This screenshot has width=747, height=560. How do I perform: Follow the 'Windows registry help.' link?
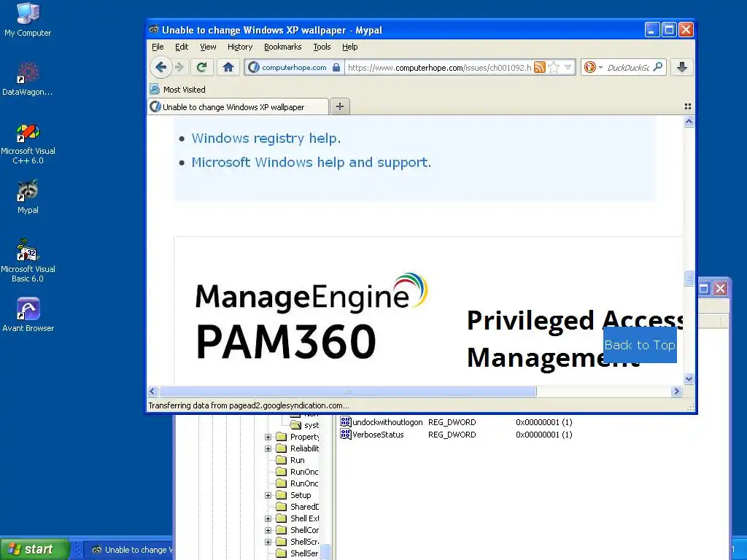[266, 138]
